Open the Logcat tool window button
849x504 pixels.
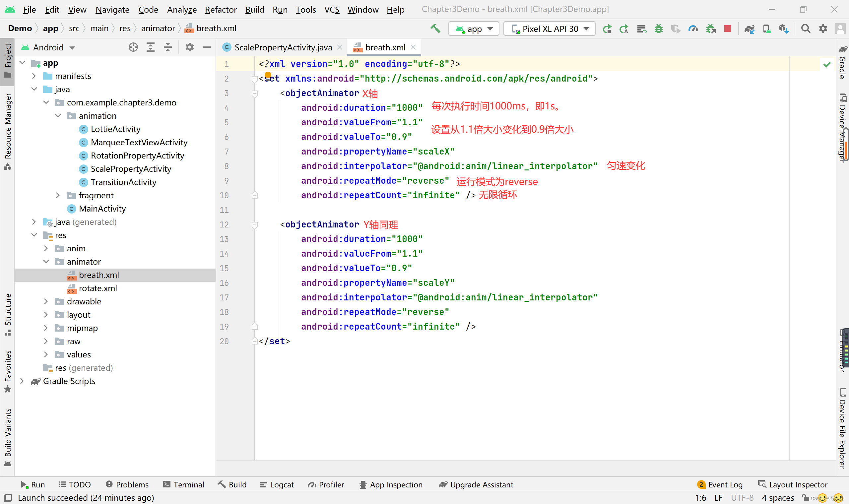tap(277, 485)
